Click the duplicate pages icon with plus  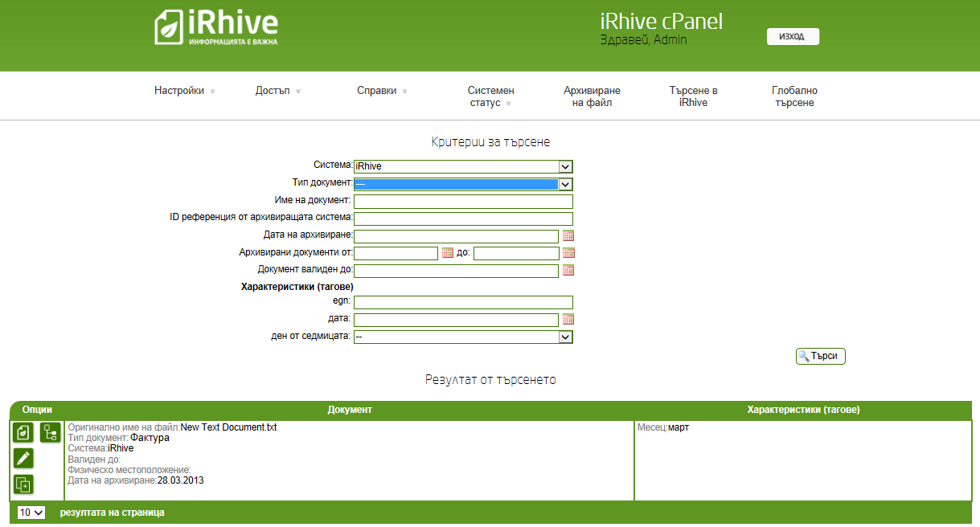pos(23,484)
